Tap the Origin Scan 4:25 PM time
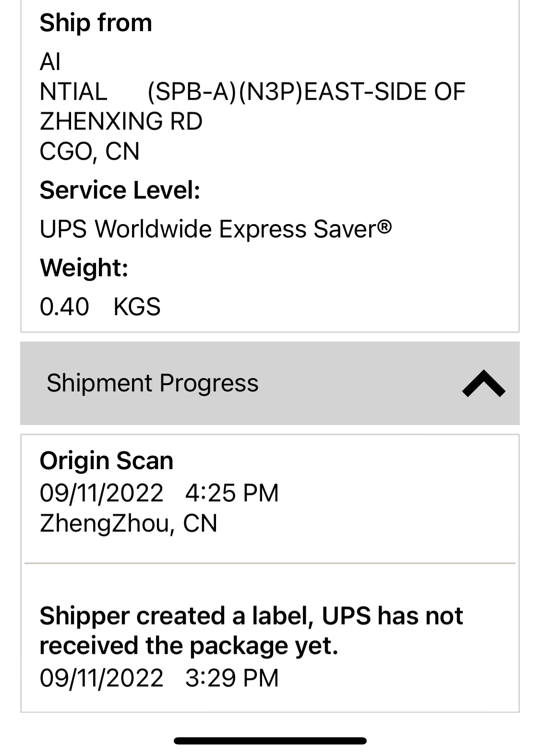540x756 pixels. pos(232,493)
